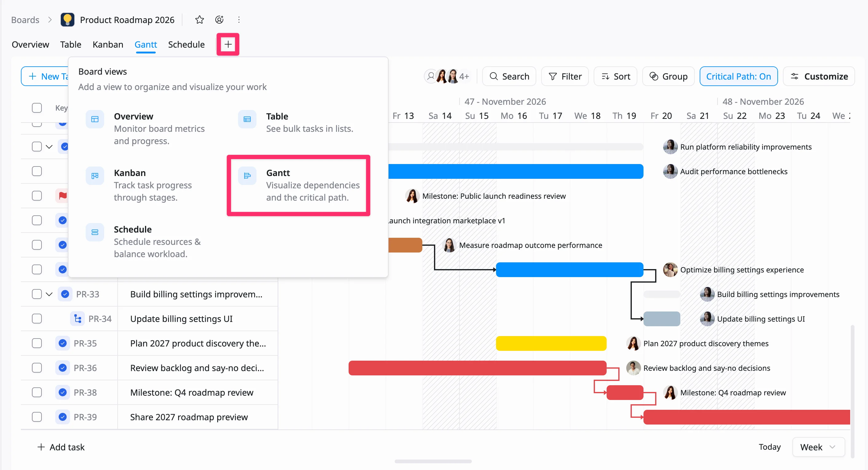Viewport: 868px width, 470px height.
Task: Click avatar beside Plan 2027 product discovery themes
Action: click(633, 344)
